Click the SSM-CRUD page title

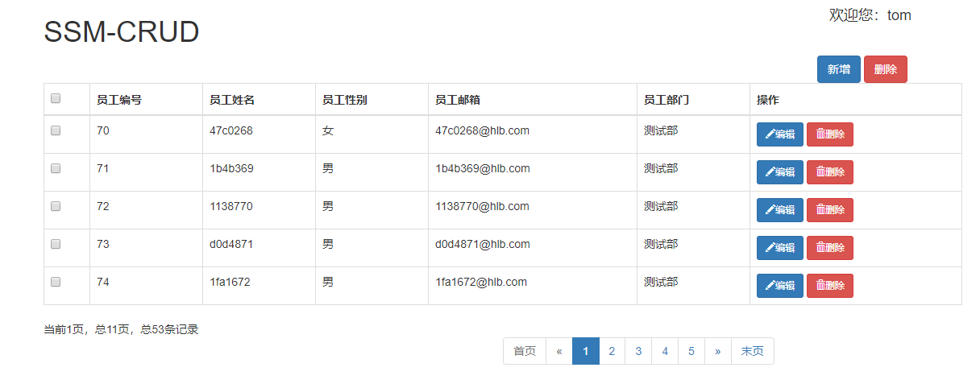(x=122, y=32)
